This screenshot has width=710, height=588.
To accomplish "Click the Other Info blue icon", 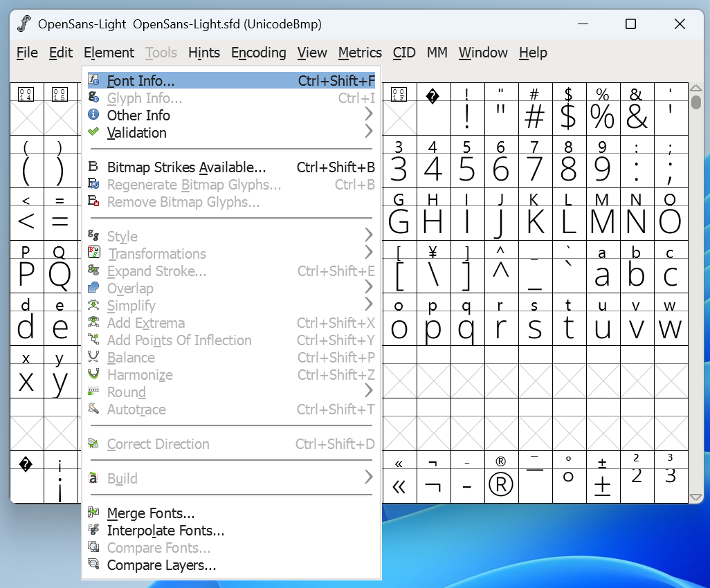I will 93,115.
